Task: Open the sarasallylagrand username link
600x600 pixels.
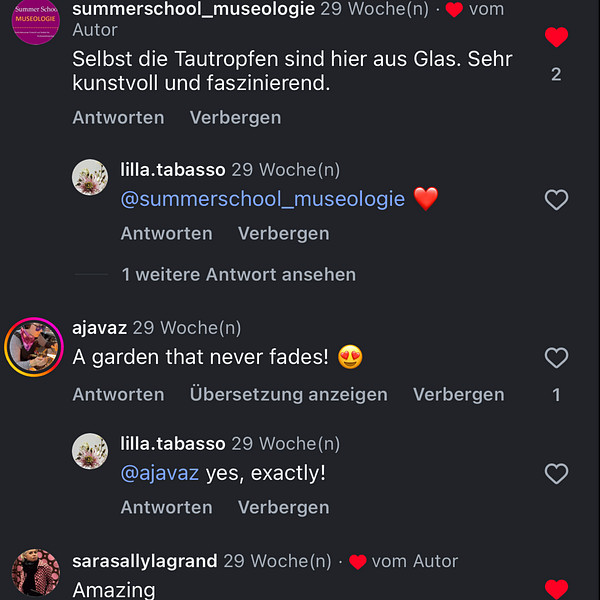Action: pos(144,561)
